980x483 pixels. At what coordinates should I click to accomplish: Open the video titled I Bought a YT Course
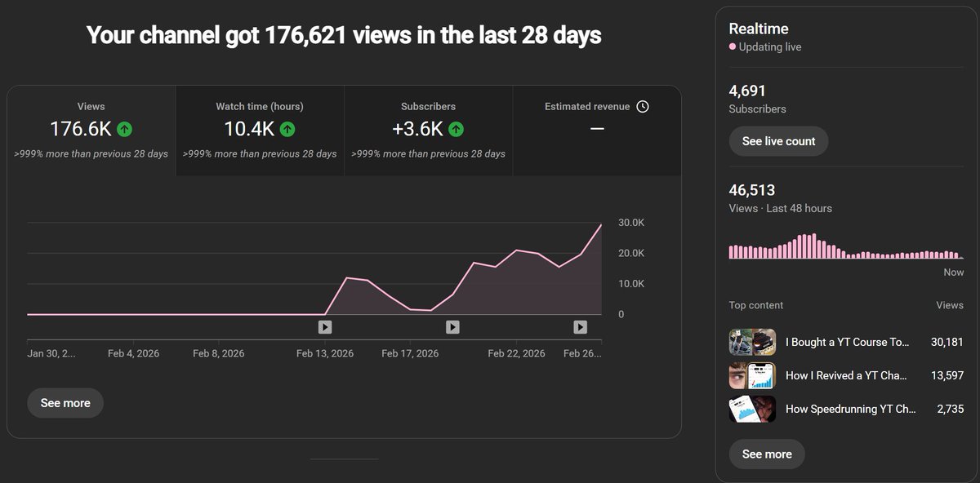(x=847, y=342)
